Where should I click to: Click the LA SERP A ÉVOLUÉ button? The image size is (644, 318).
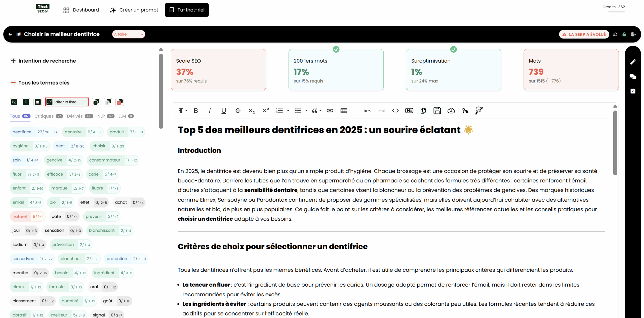click(584, 34)
